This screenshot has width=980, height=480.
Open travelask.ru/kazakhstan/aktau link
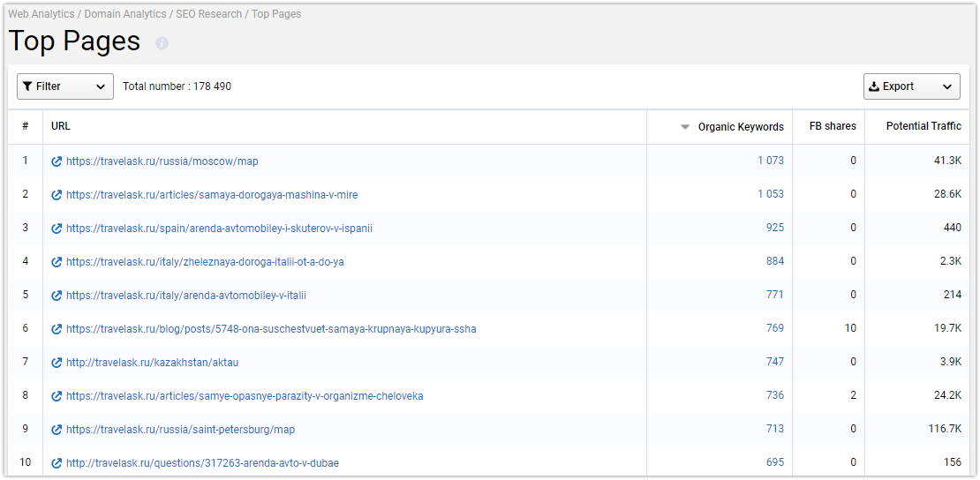click(x=153, y=363)
